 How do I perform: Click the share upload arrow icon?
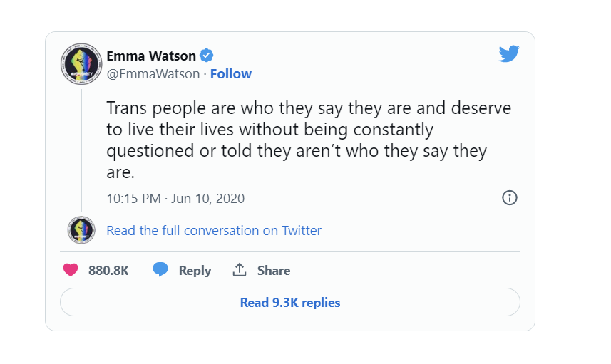click(x=240, y=269)
